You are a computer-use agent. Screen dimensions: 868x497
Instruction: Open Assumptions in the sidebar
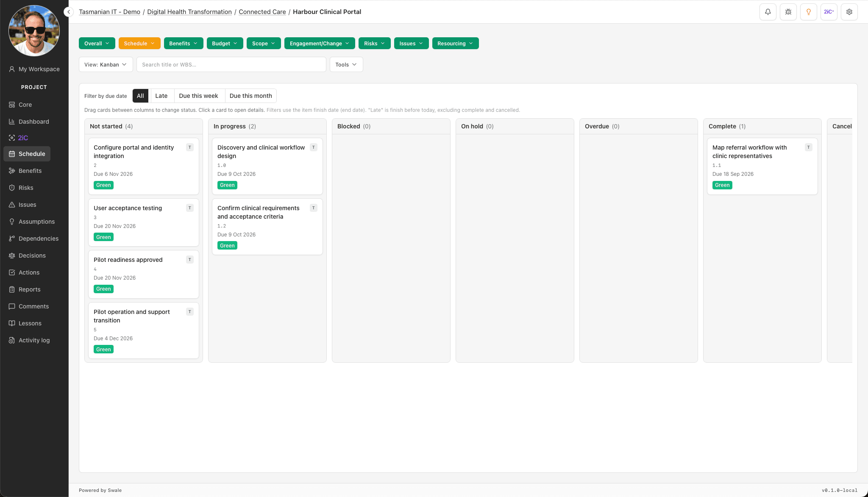(32, 222)
